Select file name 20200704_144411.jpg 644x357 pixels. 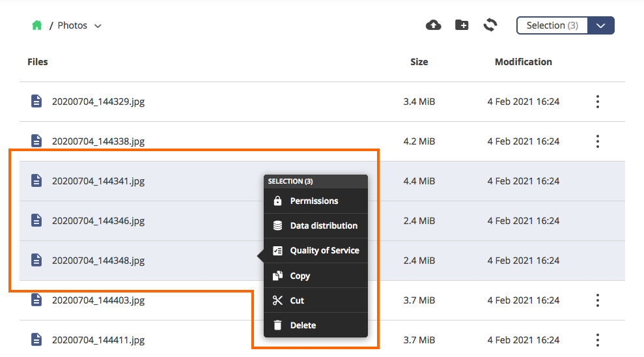click(98, 340)
